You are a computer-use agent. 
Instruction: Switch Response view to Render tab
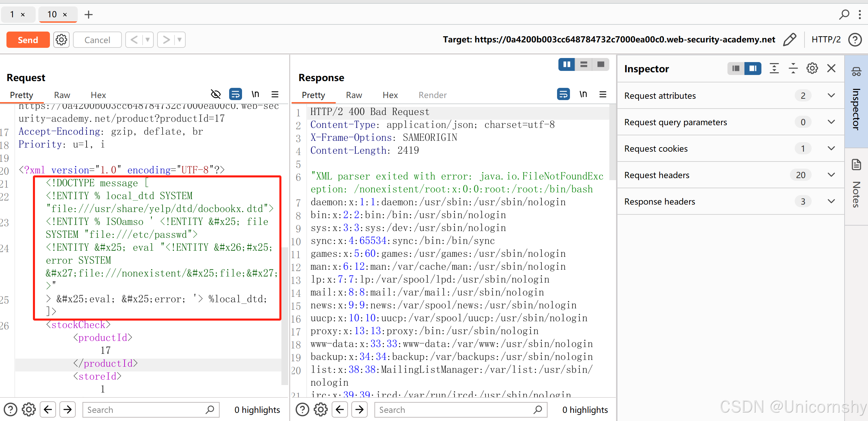(x=432, y=95)
